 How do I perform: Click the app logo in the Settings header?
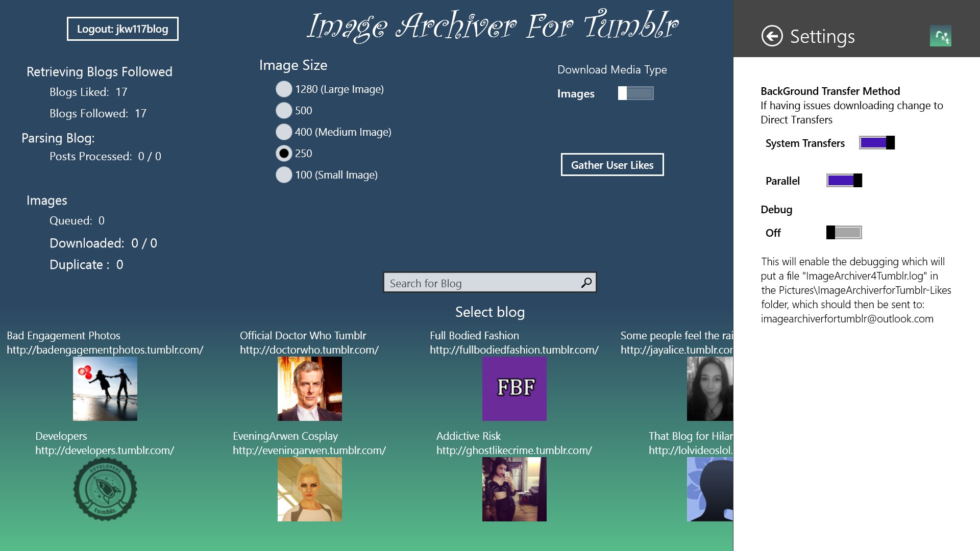click(x=940, y=36)
